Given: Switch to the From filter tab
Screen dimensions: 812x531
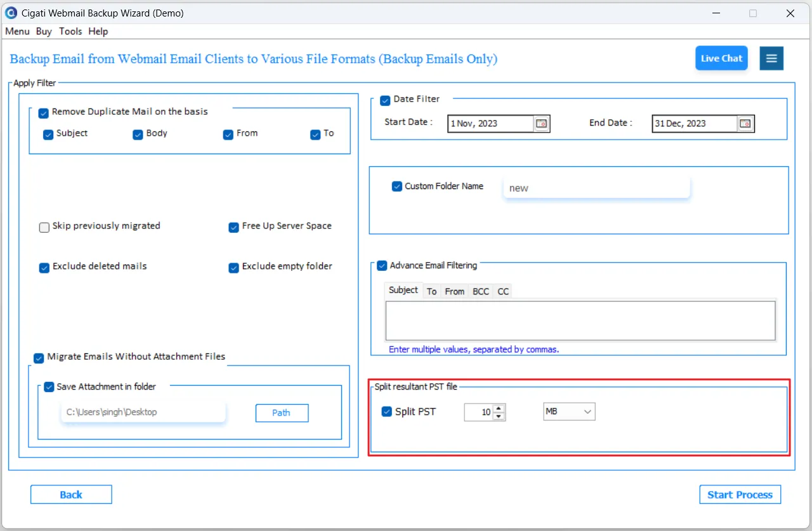Looking at the screenshot, I should 454,291.
